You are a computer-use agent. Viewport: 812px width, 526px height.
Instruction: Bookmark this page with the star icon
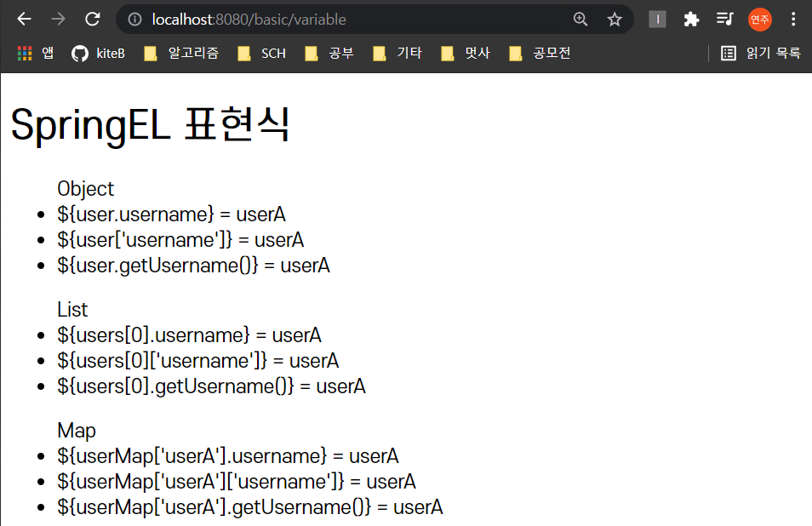pos(615,20)
